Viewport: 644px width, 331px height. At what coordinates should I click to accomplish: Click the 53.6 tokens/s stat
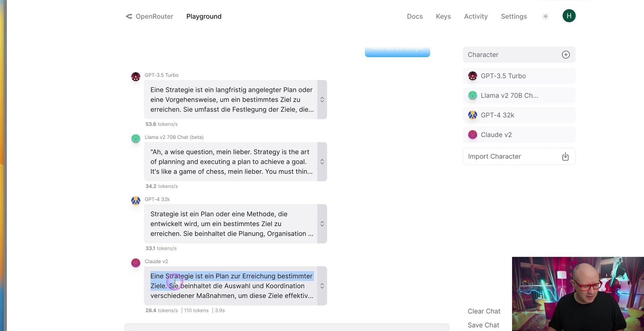[x=161, y=124]
